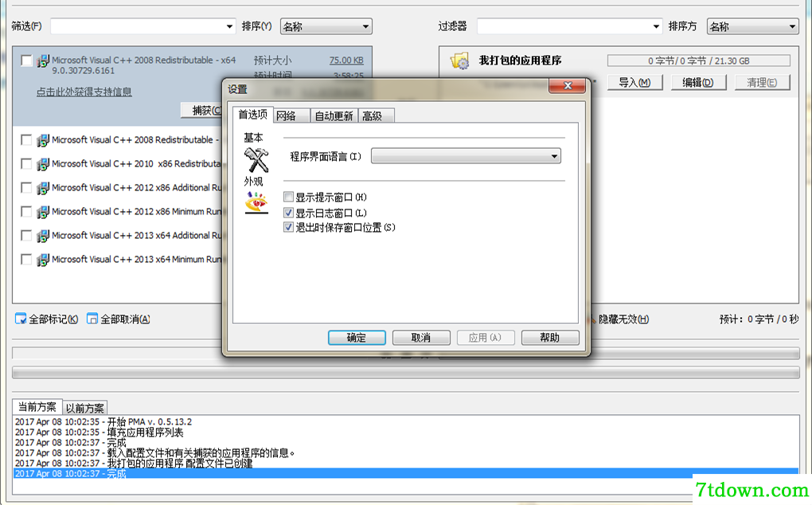The image size is (812, 505).
Task: Click 编辑 button
Action: click(x=698, y=82)
